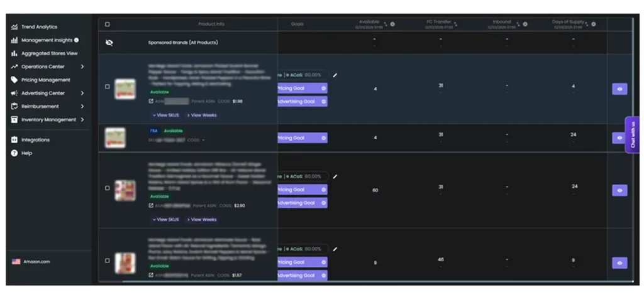Collapse View SKUS under the $1.98 product
Screen dimensions: 644x297
[x=166, y=116]
